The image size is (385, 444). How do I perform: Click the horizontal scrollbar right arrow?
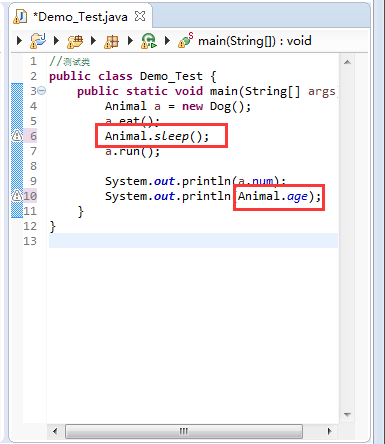[329, 431]
